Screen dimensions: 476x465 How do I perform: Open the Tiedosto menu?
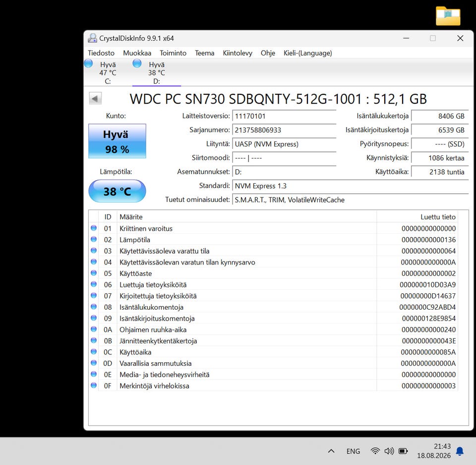[101, 53]
